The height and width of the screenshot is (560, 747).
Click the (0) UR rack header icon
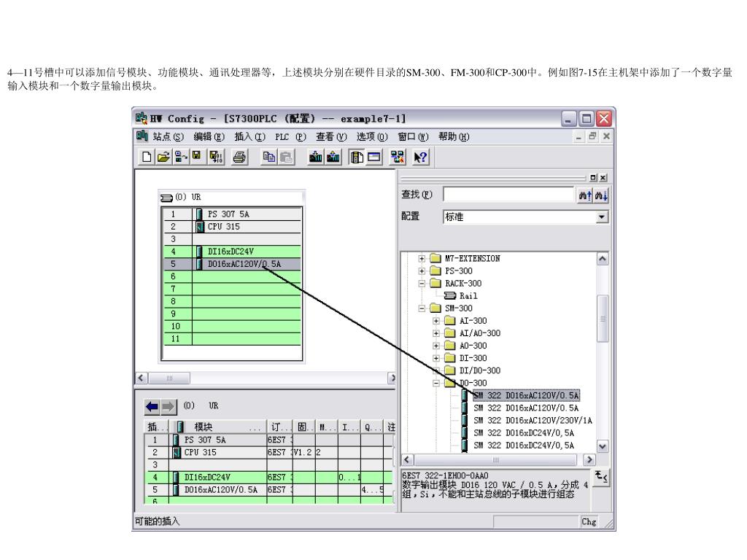[x=167, y=197]
